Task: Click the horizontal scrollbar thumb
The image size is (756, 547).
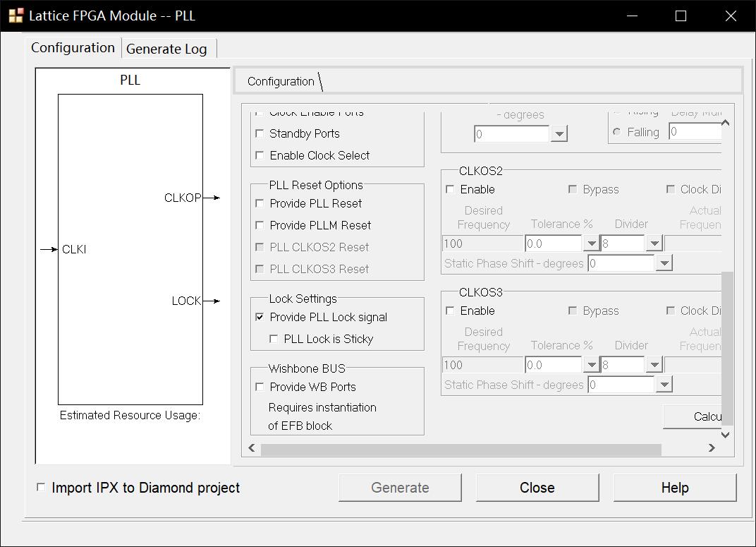Action: pyautogui.click(x=461, y=449)
